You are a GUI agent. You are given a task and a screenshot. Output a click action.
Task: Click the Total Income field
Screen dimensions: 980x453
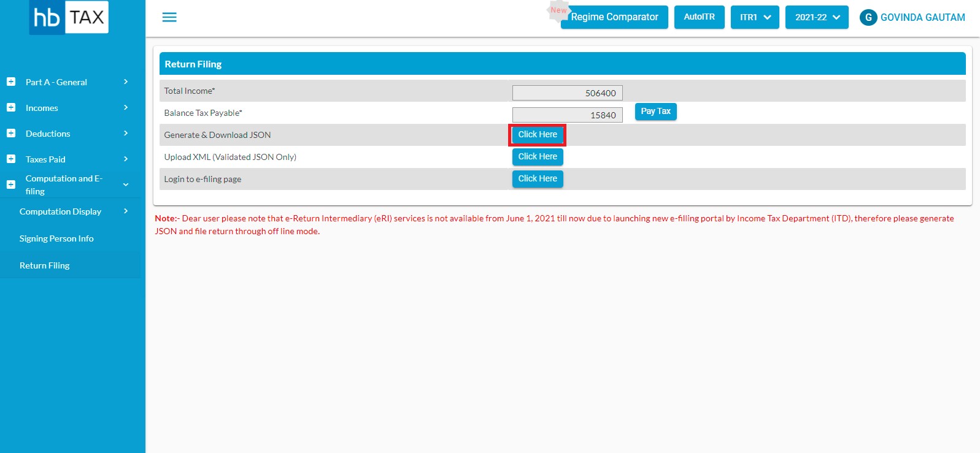pos(568,93)
